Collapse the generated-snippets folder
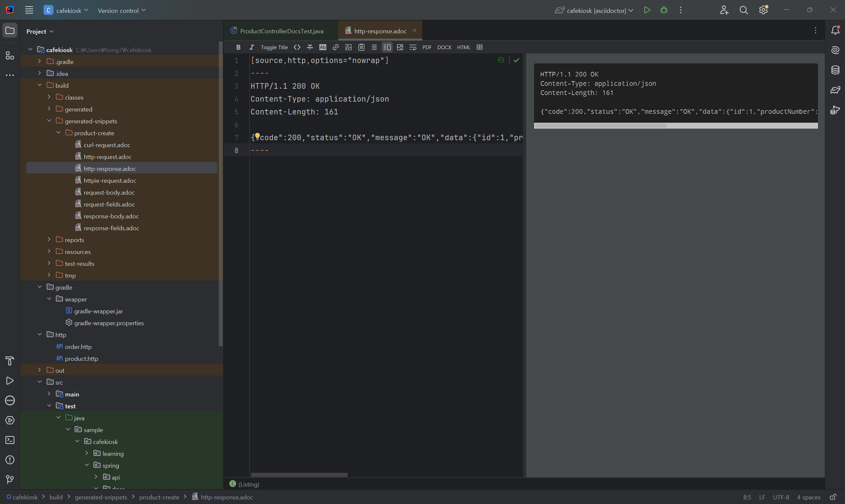The width and height of the screenshot is (845, 504). coord(49,121)
